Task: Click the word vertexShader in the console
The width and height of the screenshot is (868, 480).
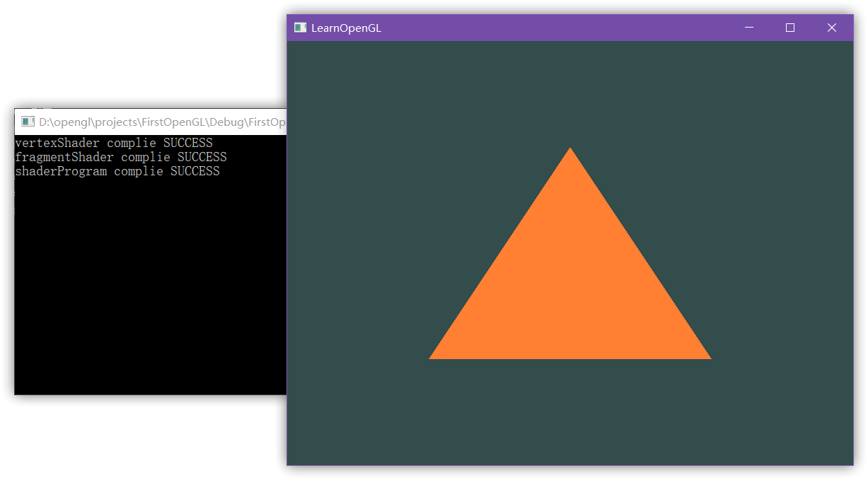Action: [57, 143]
